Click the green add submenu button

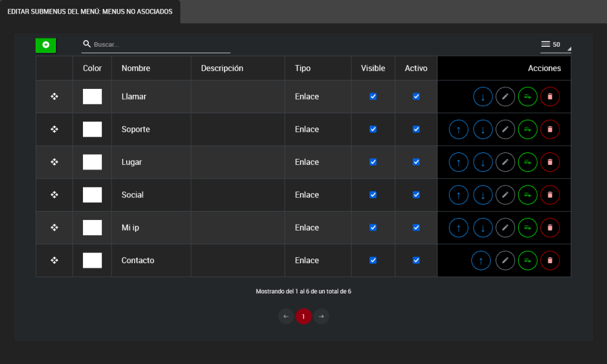pyautogui.click(x=46, y=45)
